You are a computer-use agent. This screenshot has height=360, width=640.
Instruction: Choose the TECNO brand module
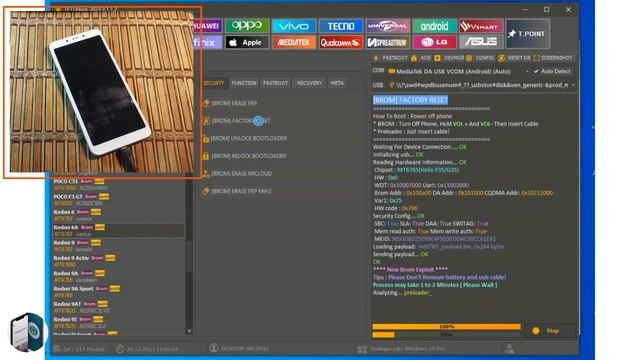(x=340, y=26)
